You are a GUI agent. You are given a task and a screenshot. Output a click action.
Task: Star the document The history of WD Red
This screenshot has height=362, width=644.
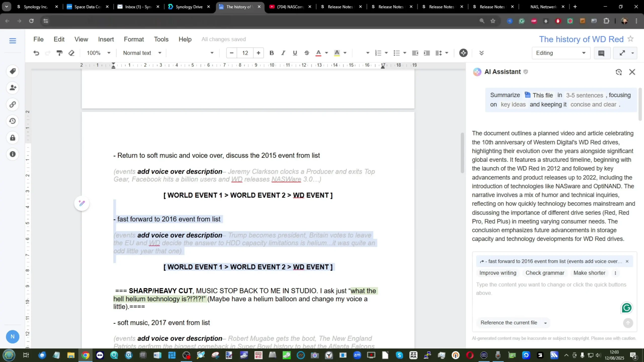(x=631, y=39)
